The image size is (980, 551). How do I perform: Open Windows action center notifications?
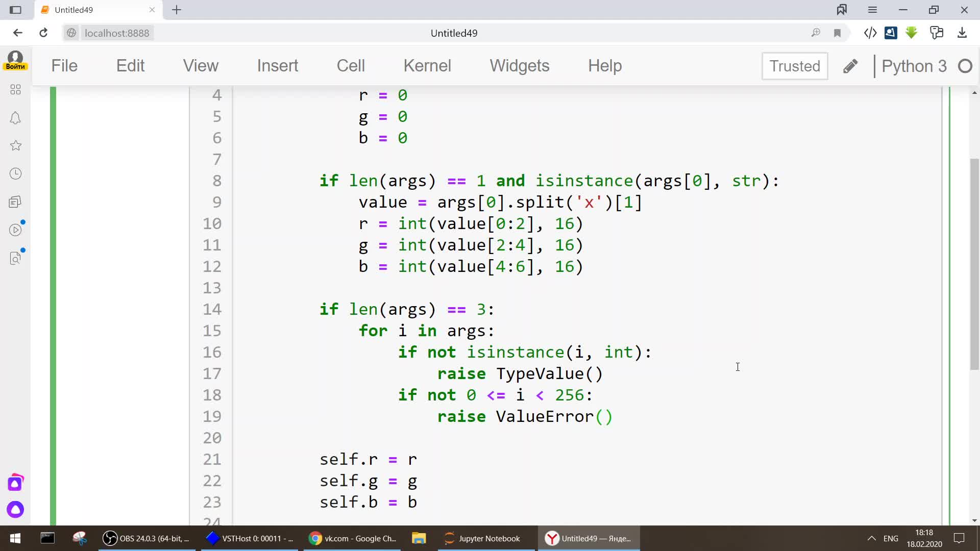(959, 538)
